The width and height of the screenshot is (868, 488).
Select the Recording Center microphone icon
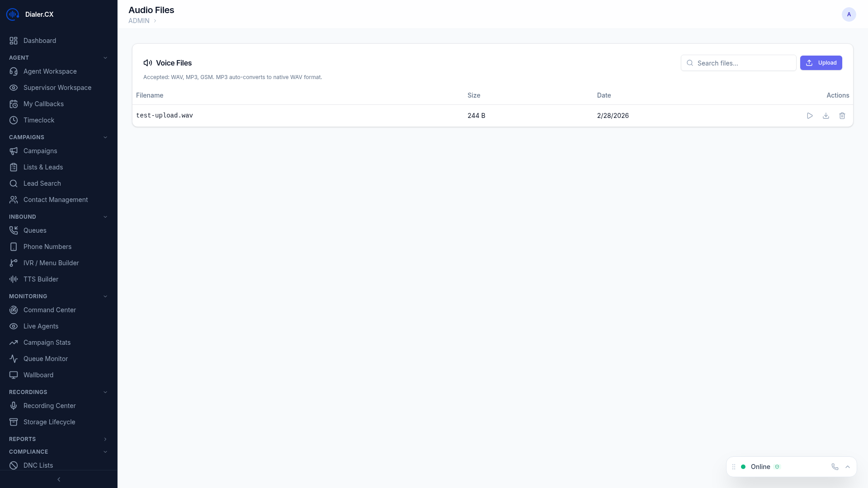click(13, 406)
